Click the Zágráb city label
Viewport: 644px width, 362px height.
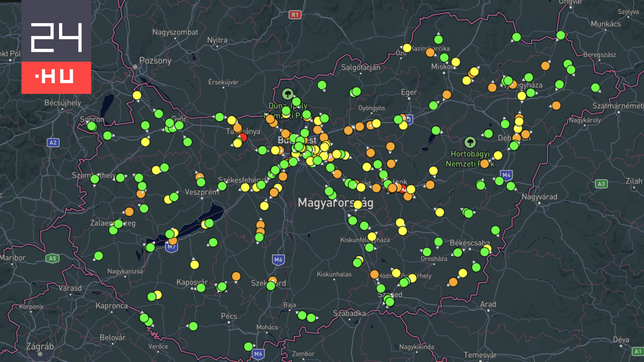coord(40,346)
